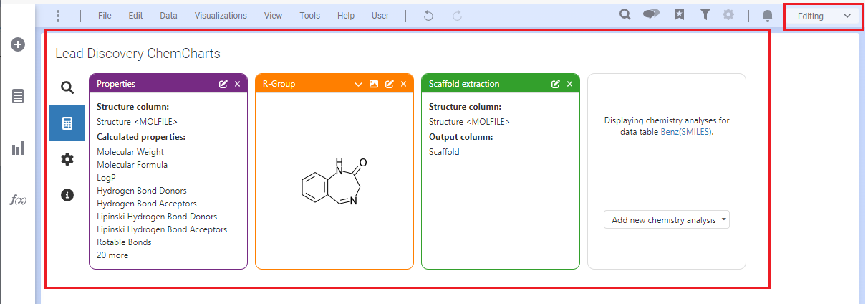
Task: Close the Scaffold extraction card
Action: click(569, 84)
